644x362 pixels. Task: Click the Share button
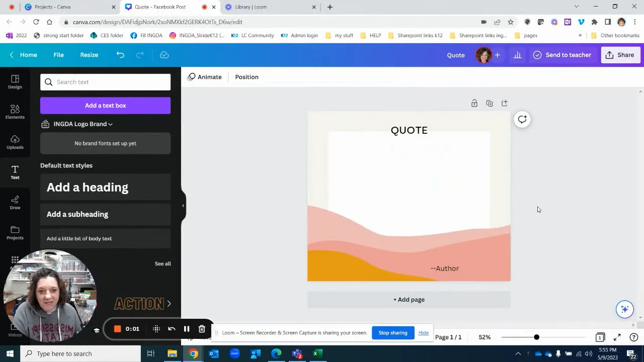click(x=620, y=55)
